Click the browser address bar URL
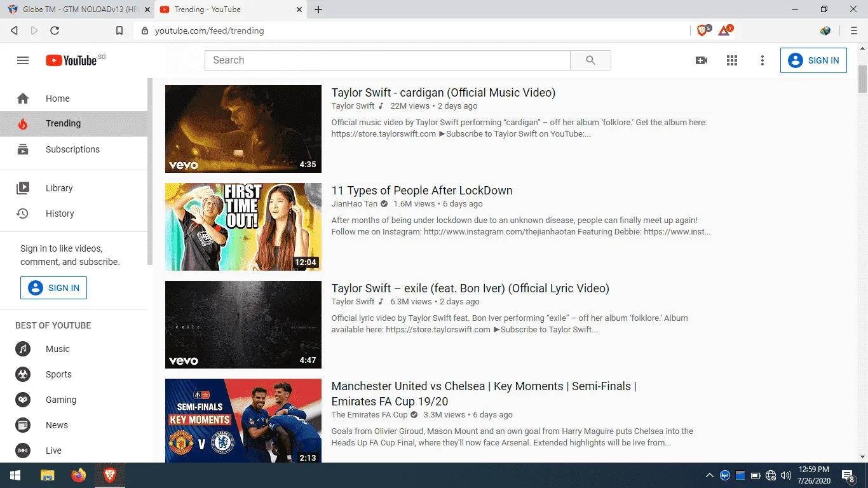Viewport: 868px width, 488px height. pyautogui.click(x=210, y=30)
